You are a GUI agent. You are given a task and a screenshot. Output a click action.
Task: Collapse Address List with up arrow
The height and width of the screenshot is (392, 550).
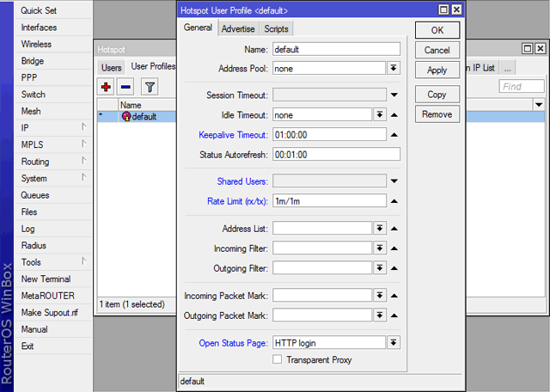[394, 229]
